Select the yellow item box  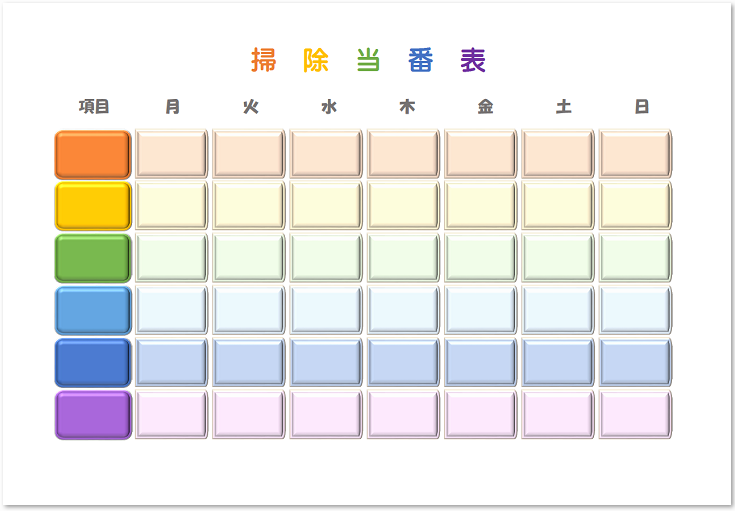(92, 206)
